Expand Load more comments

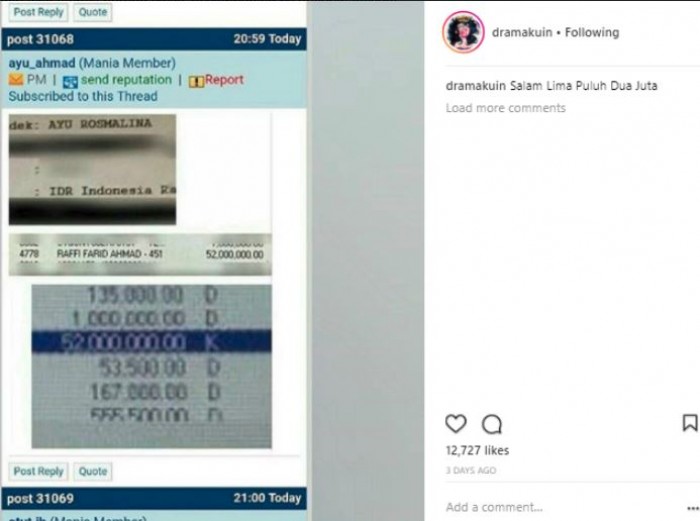(505, 108)
